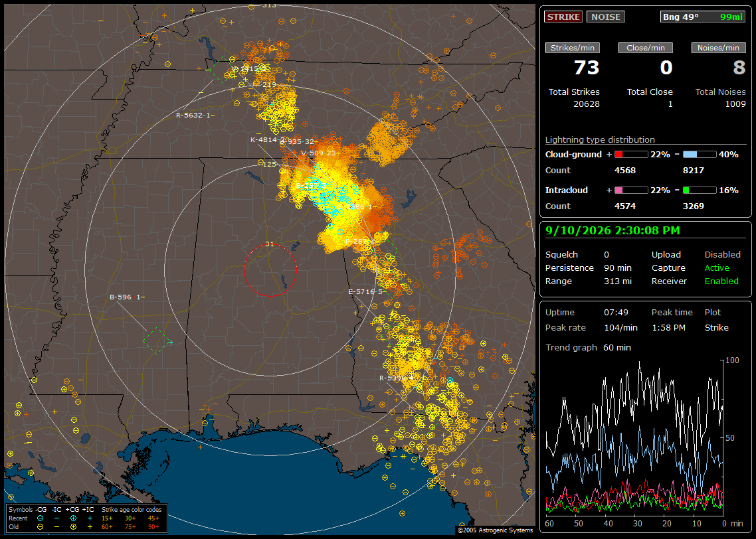Select the E-5716-5 storm cell label
This screenshot has width=756, height=539.
click(365, 292)
